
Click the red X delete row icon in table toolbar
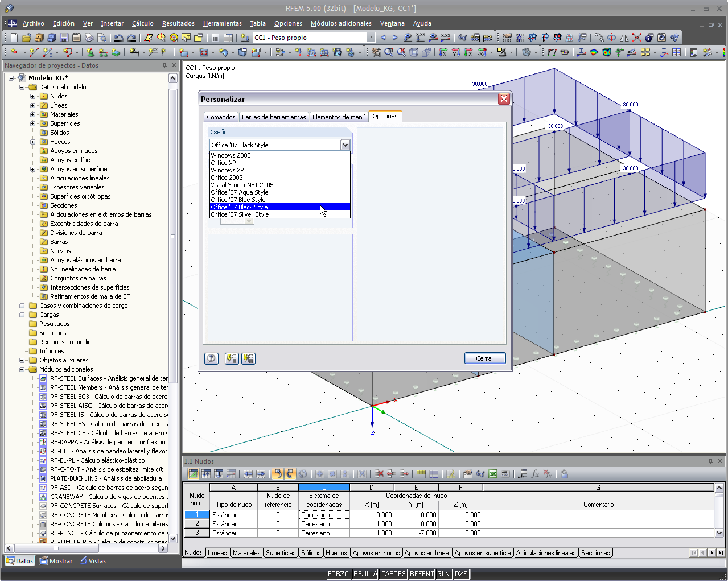click(379, 474)
